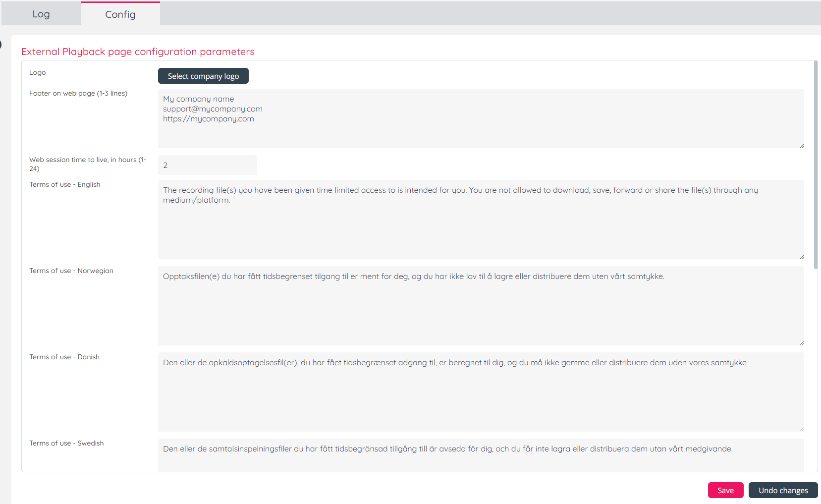The width and height of the screenshot is (821, 504).
Task: Click resize grip of English terms box
Action: [801, 256]
